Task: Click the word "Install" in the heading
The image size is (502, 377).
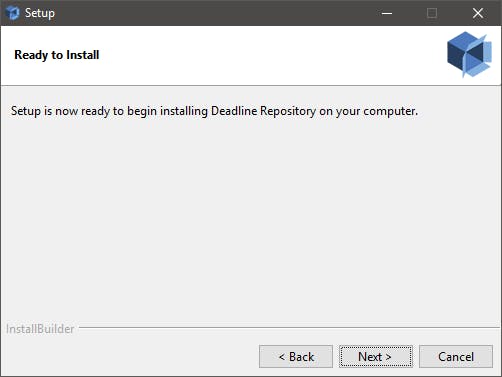Action: point(83,55)
